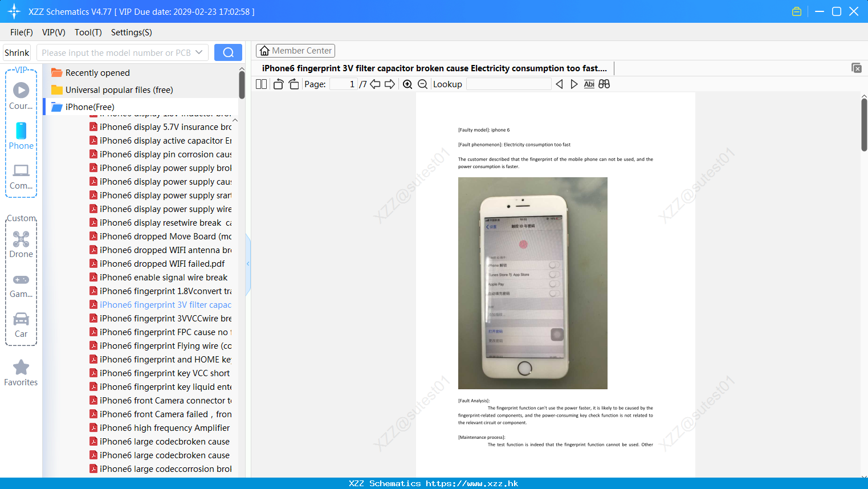This screenshot has width=868, height=489.
Task: Click the blue search button
Action: pyautogui.click(x=228, y=52)
